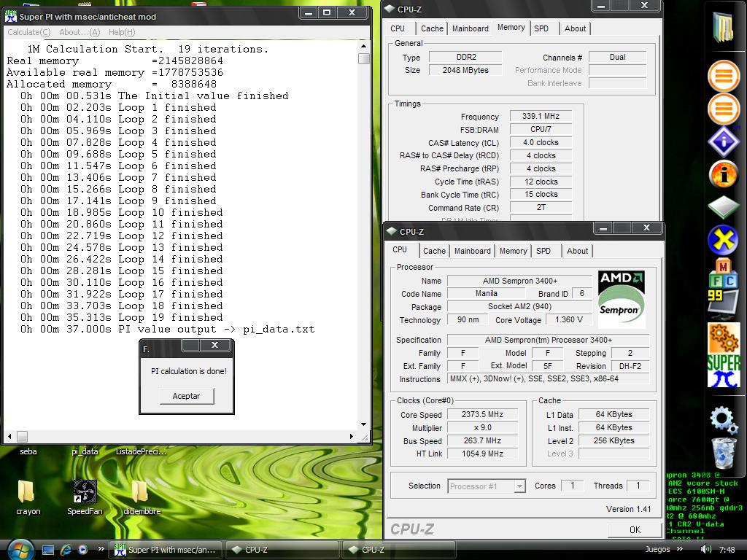This screenshot has height=560, width=747.
Task: Click the AMD Sempron logo image
Action: pyautogui.click(x=622, y=299)
